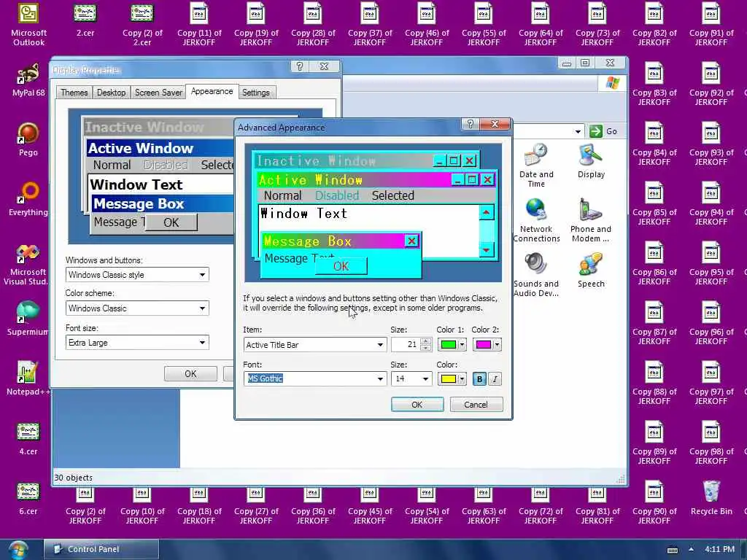The width and height of the screenshot is (747, 560).
Task: Open Microsoft Visual Studio shortcut
Action: [x=27, y=264]
